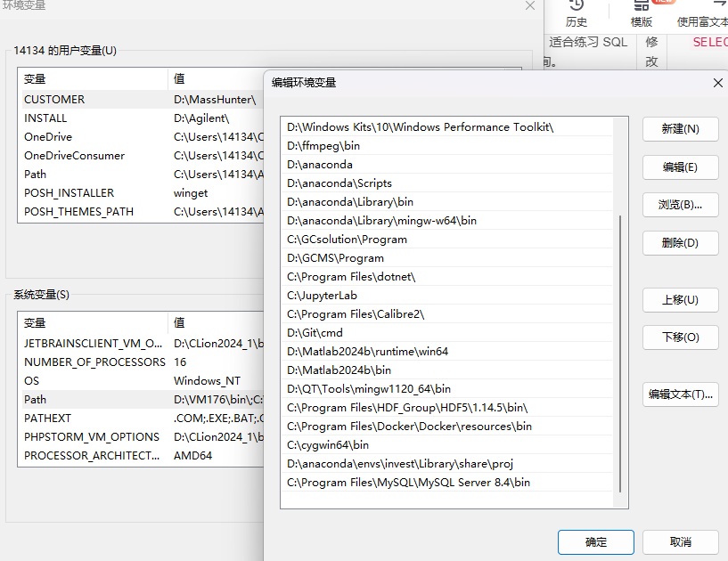
Task: Select the anaconda mingw-w64\bin entry
Action: tap(447, 221)
